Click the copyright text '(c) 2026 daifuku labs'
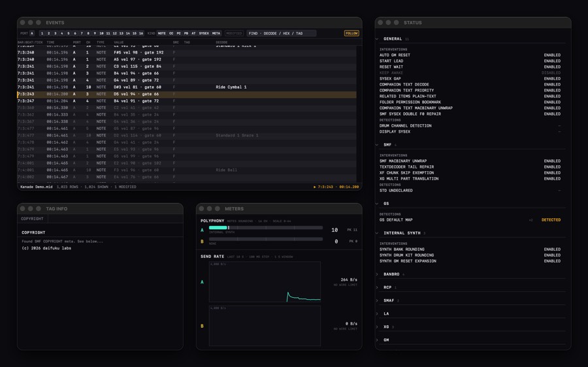The height and width of the screenshot is (367, 588). pos(46,248)
